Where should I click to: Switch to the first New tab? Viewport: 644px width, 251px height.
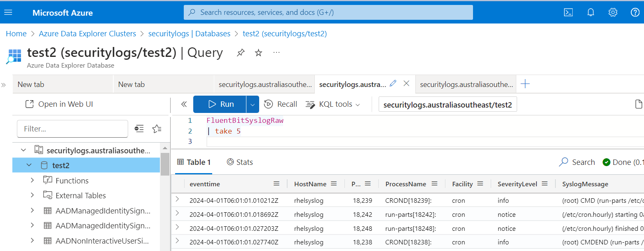click(63, 84)
